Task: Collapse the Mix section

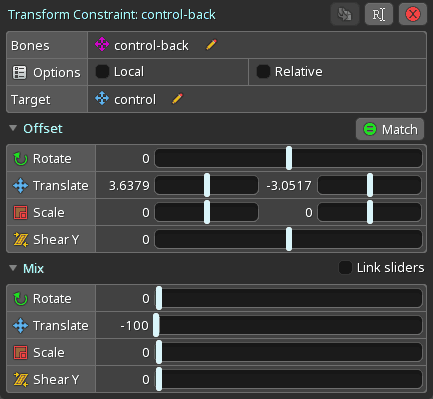Action: click(13, 268)
